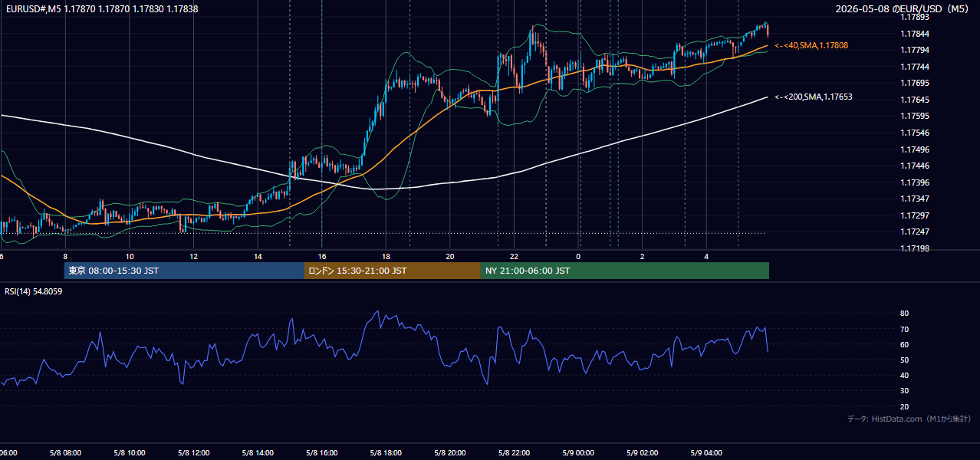The image size is (980, 460).
Task: Click price level 1.17695 on the axis
Action: click(915, 83)
